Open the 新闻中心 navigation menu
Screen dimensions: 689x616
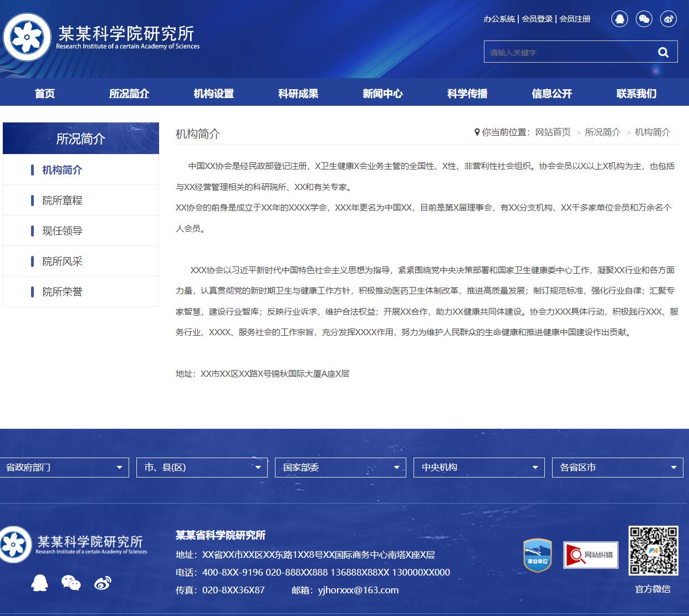382,94
